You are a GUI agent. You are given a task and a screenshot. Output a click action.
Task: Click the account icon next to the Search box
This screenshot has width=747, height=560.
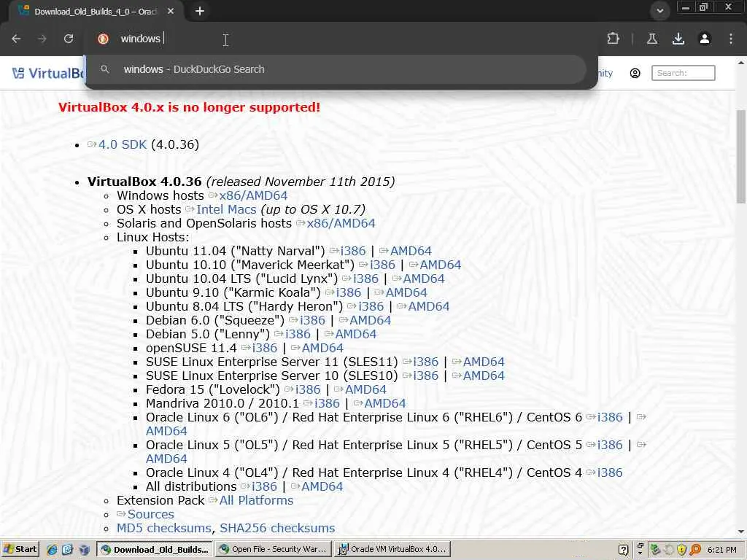click(635, 74)
